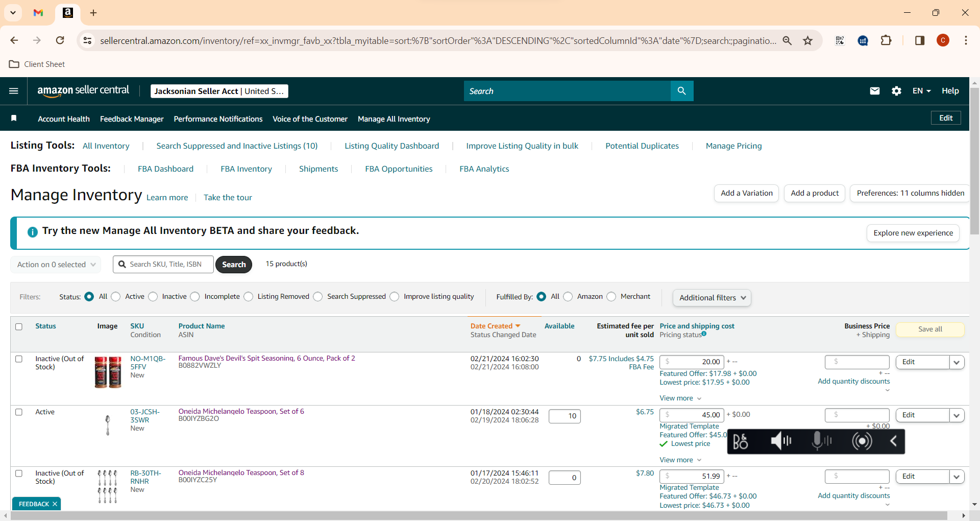Open Account Health in the favorites bar
Image resolution: width=980 pixels, height=521 pixels.
tap(64, 119)
